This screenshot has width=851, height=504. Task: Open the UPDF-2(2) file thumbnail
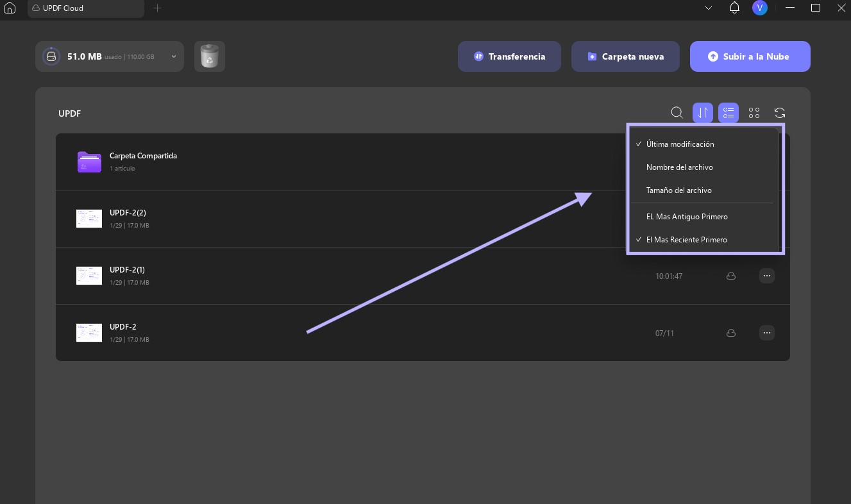89,219
